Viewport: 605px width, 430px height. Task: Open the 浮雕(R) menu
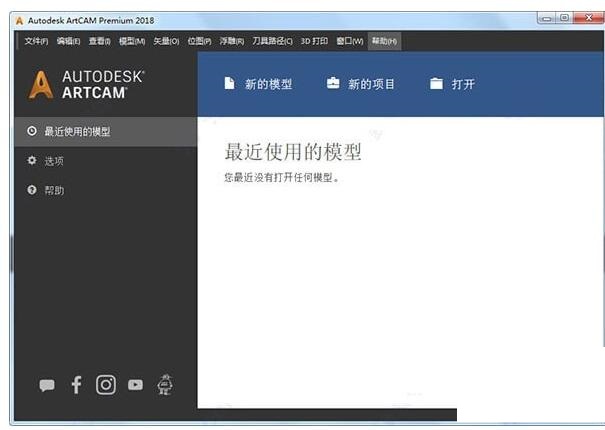point(232,41)
